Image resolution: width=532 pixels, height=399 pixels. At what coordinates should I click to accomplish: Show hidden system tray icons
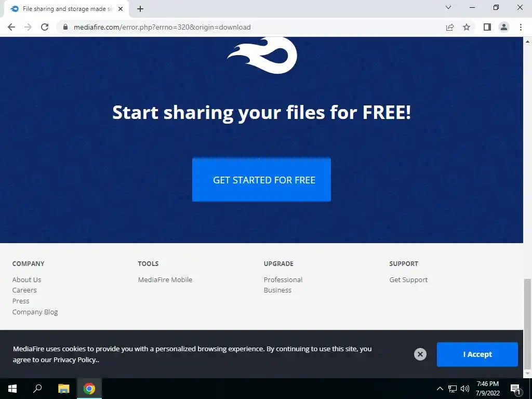[440, 389]
